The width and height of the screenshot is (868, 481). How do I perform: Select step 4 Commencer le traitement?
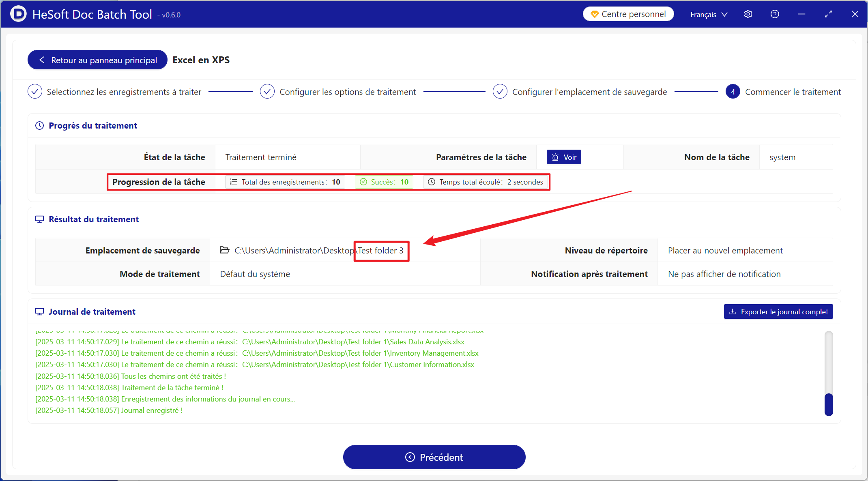click(783, 92)
